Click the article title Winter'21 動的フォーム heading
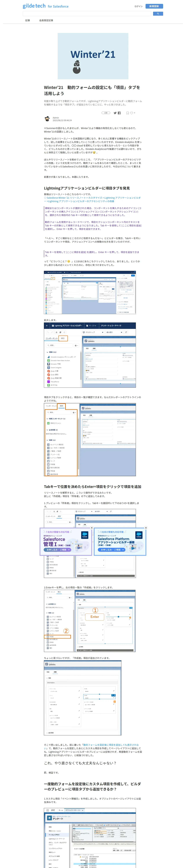This screenshot has height=868, width=186. point(92,90)
